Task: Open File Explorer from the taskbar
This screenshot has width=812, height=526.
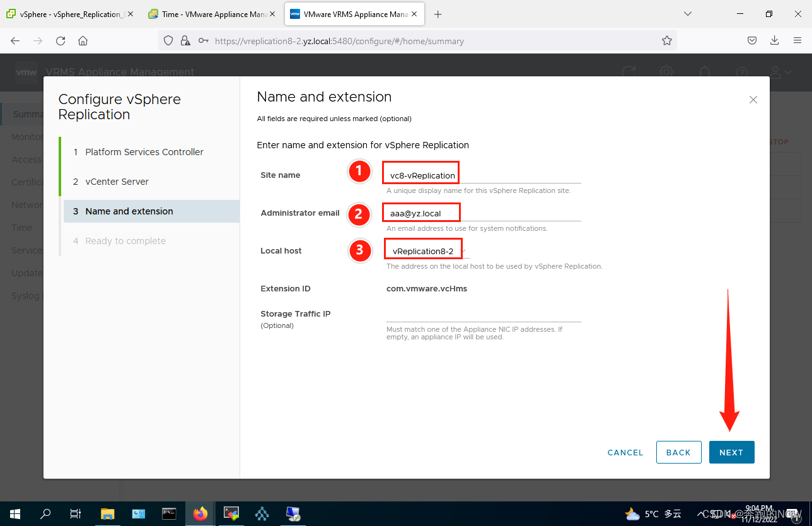Action: coord(108,513)
